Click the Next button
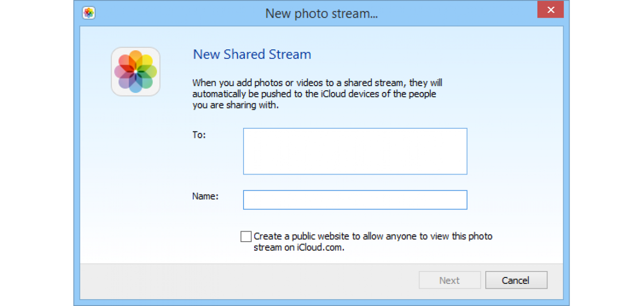 tap(450, 280)
